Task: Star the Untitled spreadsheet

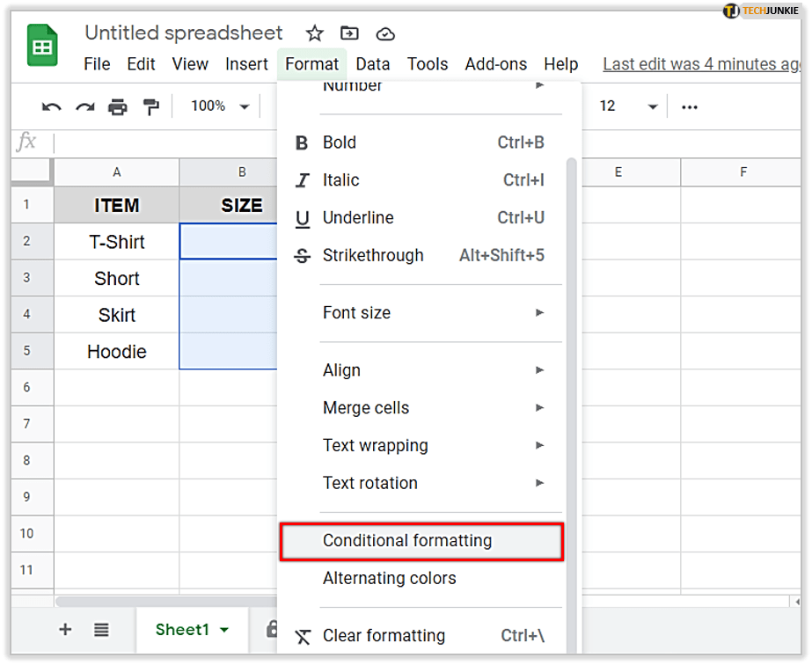Action: (315, 33)
